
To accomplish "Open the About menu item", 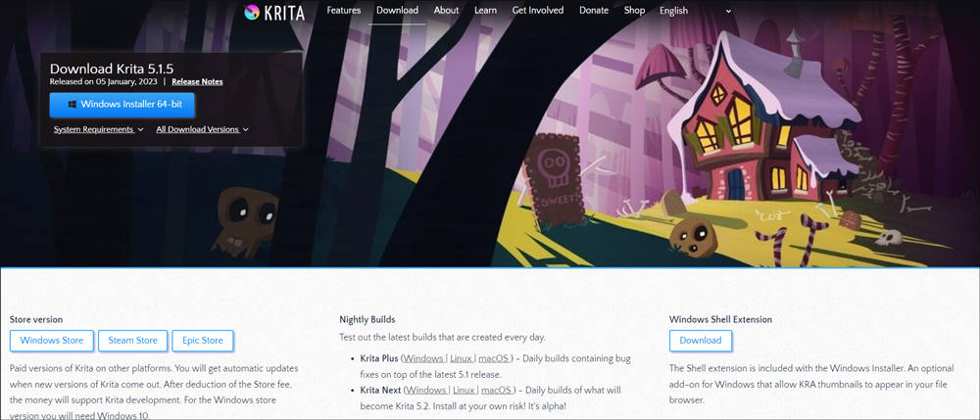I will pos(446,10).
